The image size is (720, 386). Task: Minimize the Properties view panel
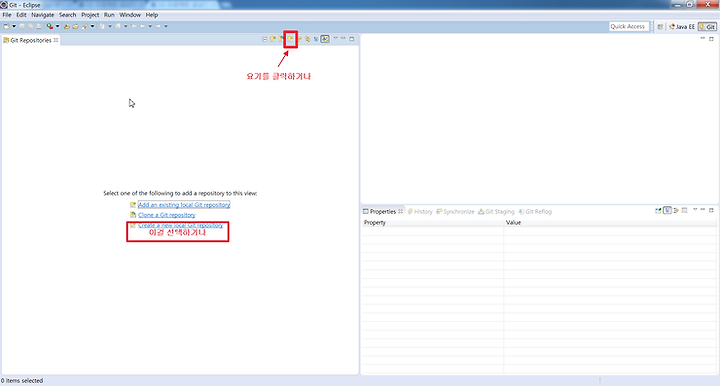coord(703,209)
